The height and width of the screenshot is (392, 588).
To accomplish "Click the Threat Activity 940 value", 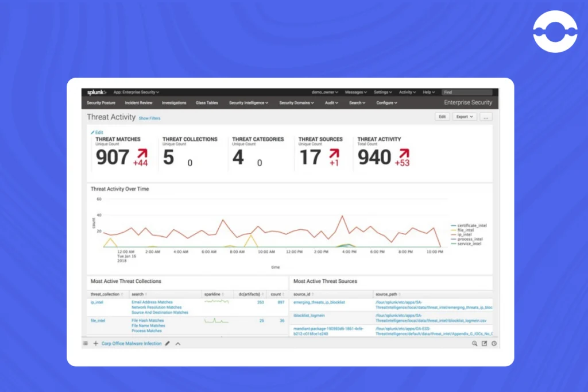I will point(374,157).
